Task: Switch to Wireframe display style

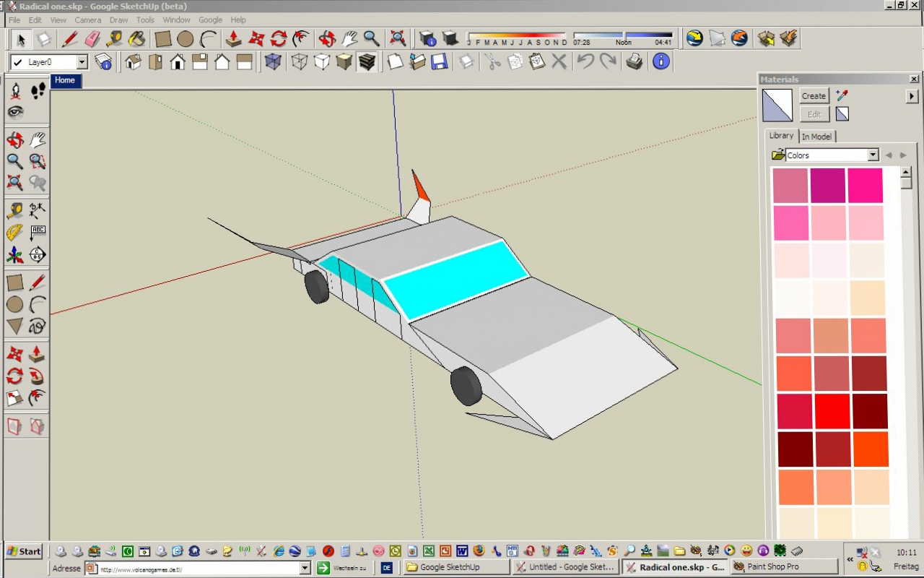Action: tap(300, 62)
